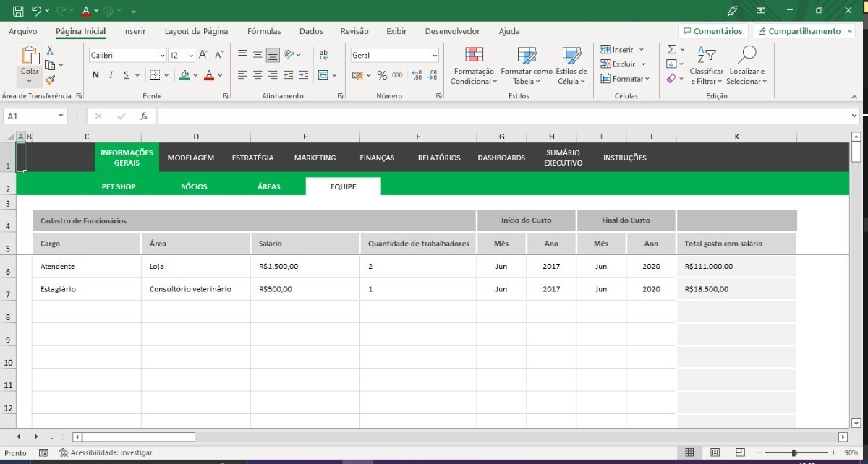Switch to Page Layout view in status bar
The width and height of the screenshot is (868, 464).
pyautogui.click(x=715, y=452)
